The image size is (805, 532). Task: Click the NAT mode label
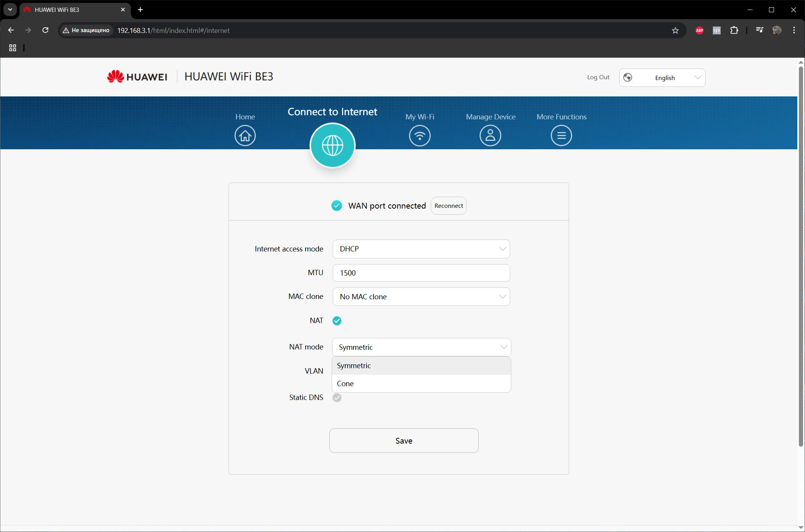click(x=306, y=347)
